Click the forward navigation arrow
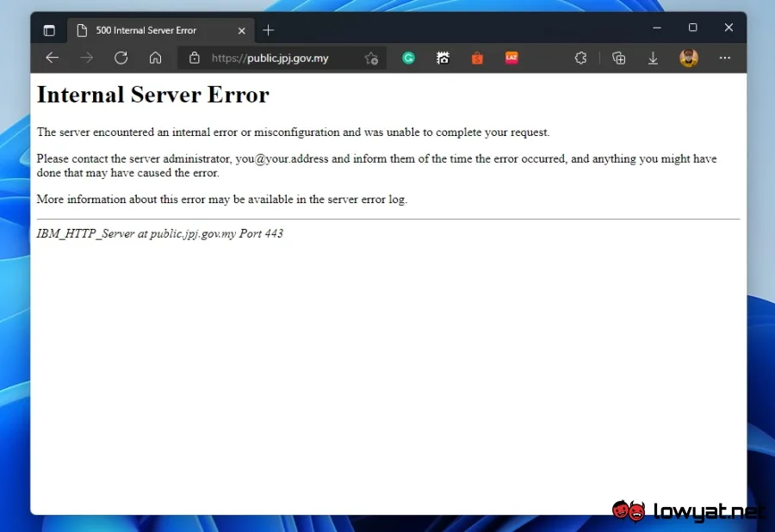 [x=86, y=58]
